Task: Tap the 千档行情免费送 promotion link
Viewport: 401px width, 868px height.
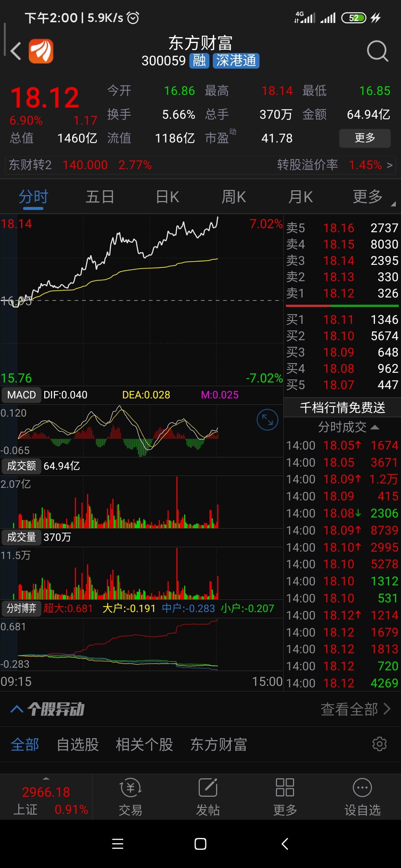Action: 342,407
